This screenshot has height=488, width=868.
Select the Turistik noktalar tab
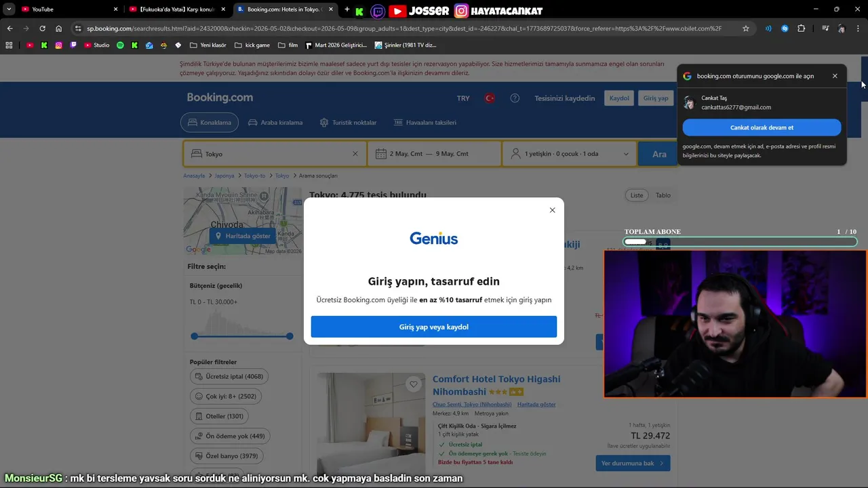click(x=348, y=123)
